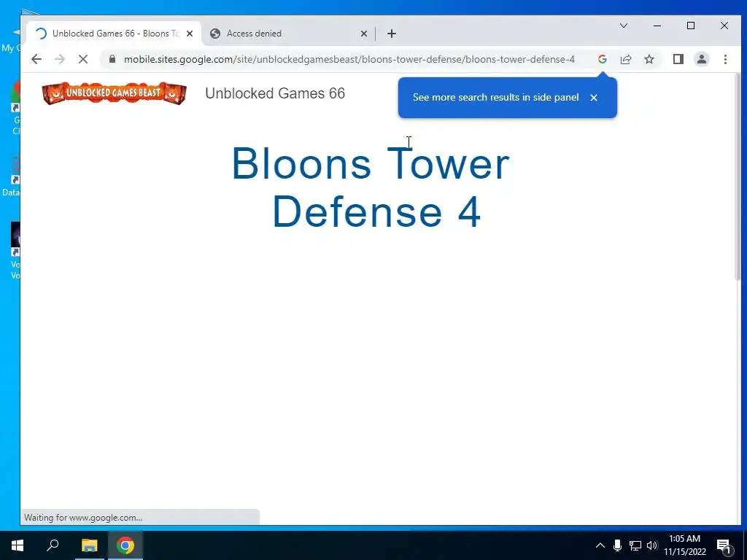747x560 pixels.
Task: Focus the address bar URL
Action: [349, 59]
